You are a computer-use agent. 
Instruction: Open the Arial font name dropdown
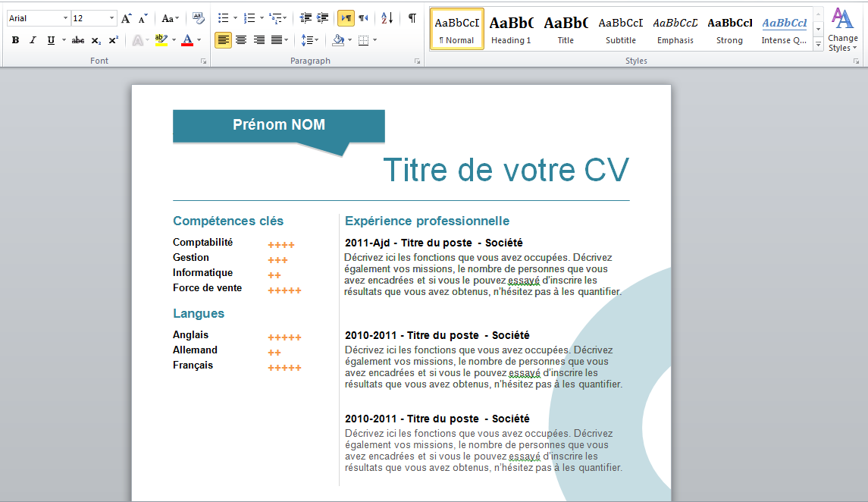click(x=65, y=18)
